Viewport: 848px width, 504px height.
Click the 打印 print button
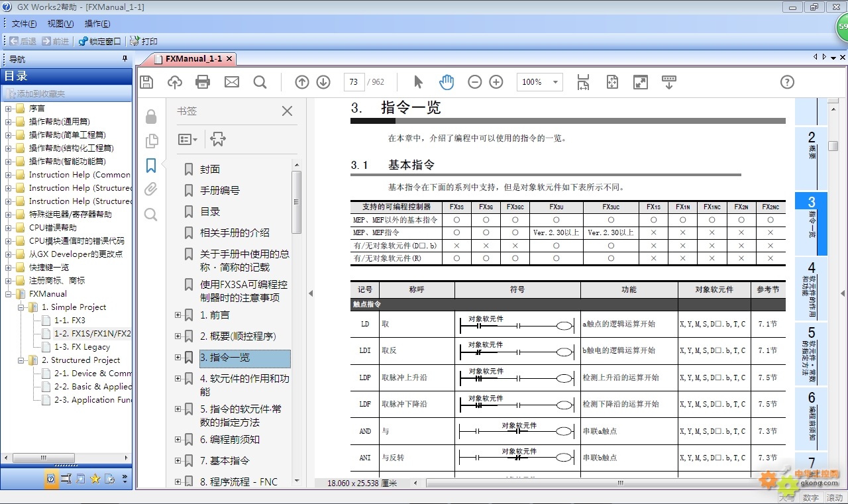144,41
